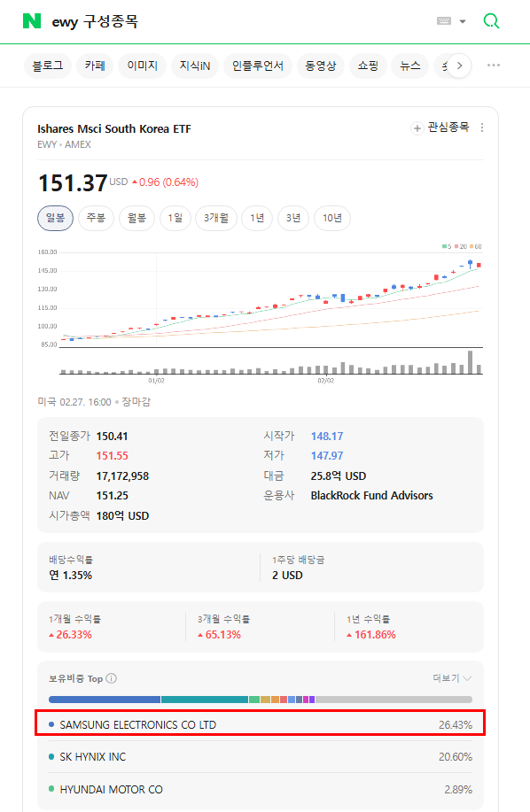Click the 미국 02.27. 16:00 장마감 timestamp
This screenshot has height=812, width=530.
coord(94,402)
